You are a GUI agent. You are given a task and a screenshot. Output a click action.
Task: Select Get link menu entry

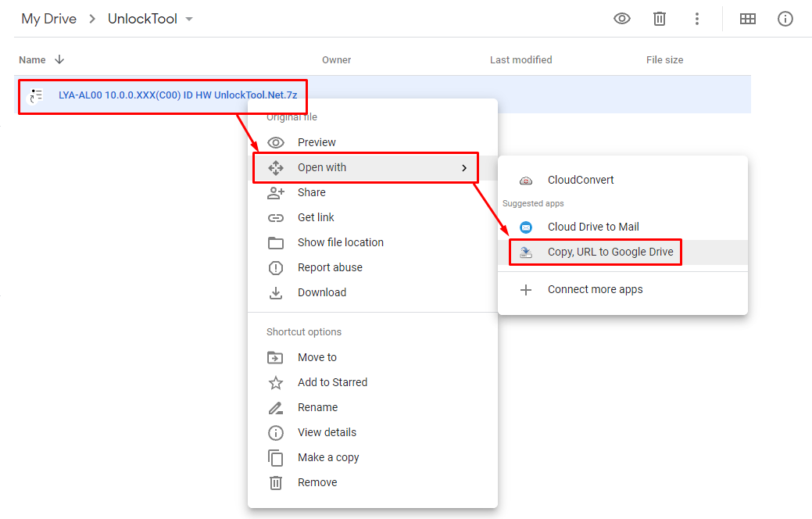(x=372, y=217)
